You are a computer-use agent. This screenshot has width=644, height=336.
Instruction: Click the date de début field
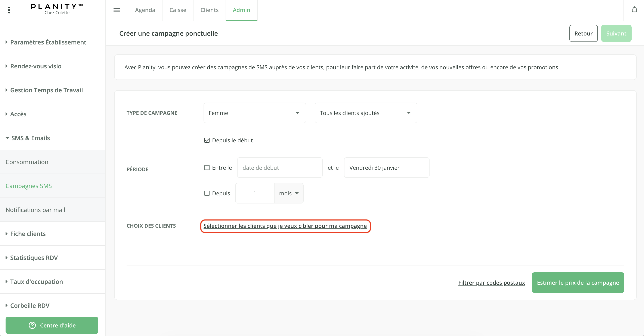pyautogui.click(x=279, y=168)
